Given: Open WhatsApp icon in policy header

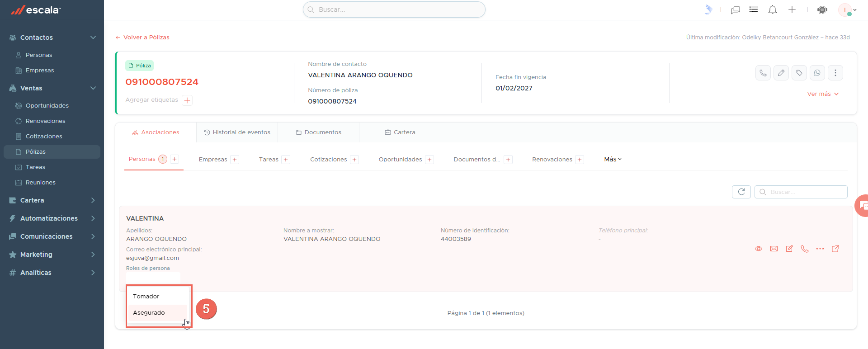Looking at the screenshot, I should tap(817, 73).
